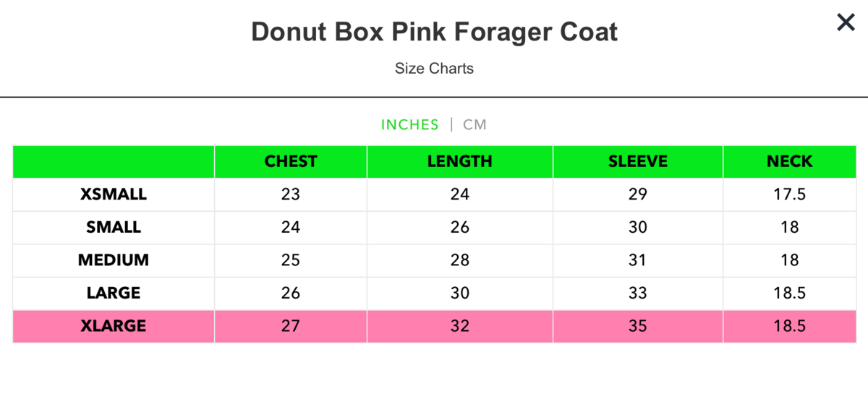Viewport: 868px width, 394px height.
Task: Select the highlighted XLARGE row label
Action: pyautogui.click(x=114, y=326)
